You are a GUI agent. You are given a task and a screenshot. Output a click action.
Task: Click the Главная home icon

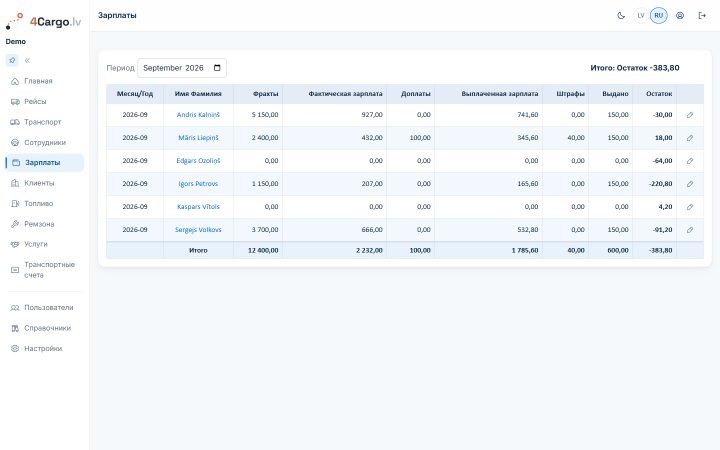pyautogui.click(x=15, y=81)
